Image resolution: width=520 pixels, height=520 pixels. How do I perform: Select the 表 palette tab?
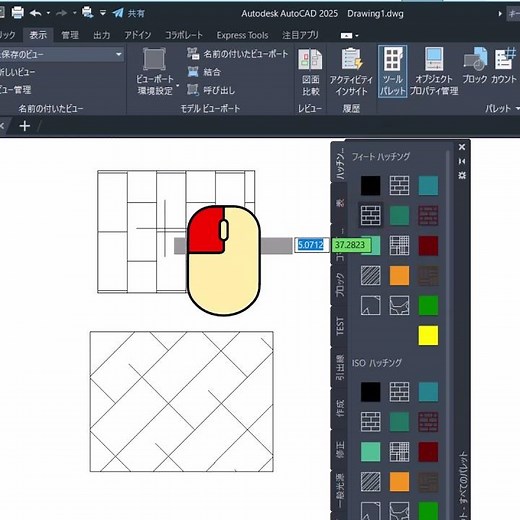340,203
